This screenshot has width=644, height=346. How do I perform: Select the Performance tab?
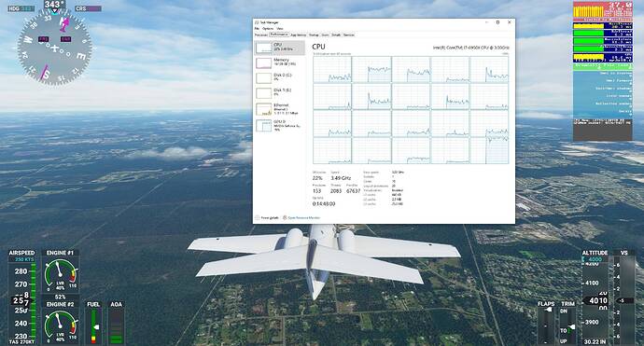279,35
